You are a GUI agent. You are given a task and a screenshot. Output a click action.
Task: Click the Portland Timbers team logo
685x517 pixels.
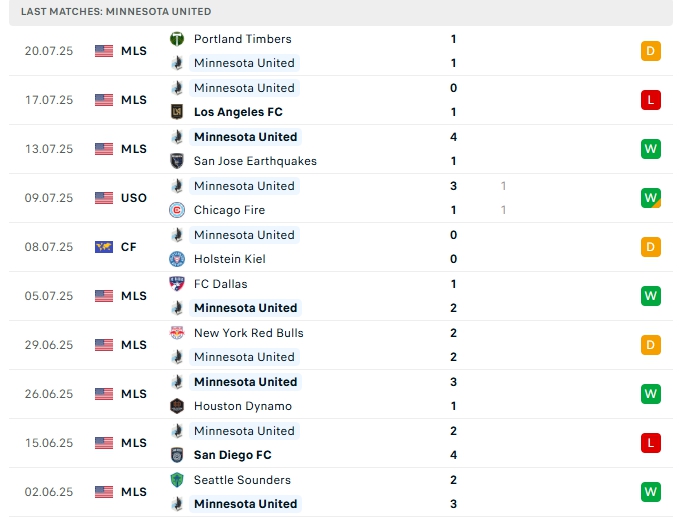click(x=177, y=39)
